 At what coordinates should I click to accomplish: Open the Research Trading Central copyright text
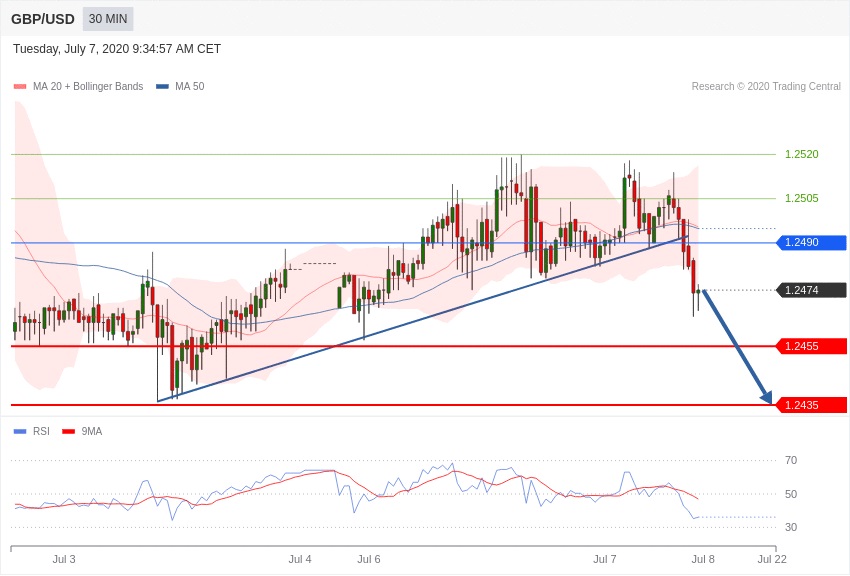(765, 87)
